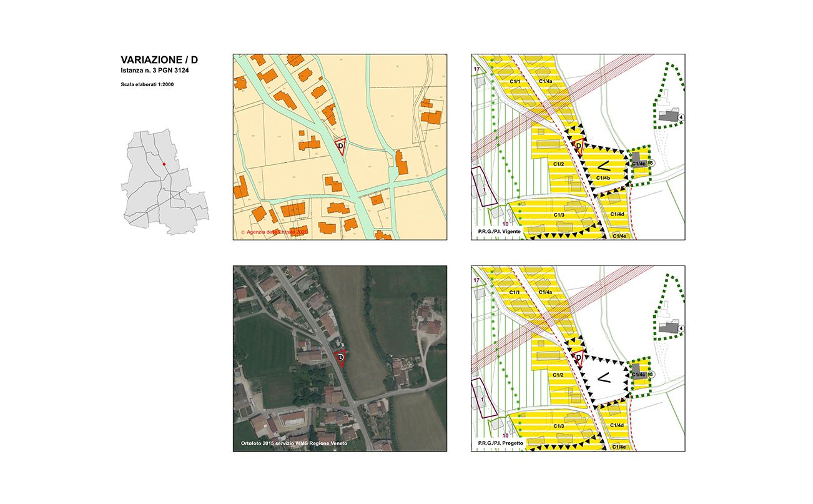Click the number 17 in the Progetto map
Image resolution: width=813 pixels, height=504 pixels.
476,280
